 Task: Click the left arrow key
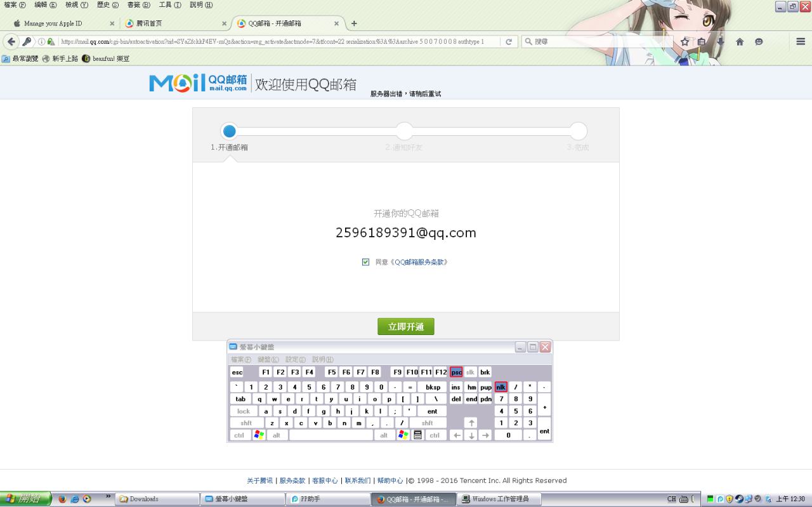(x=456, y=435)
